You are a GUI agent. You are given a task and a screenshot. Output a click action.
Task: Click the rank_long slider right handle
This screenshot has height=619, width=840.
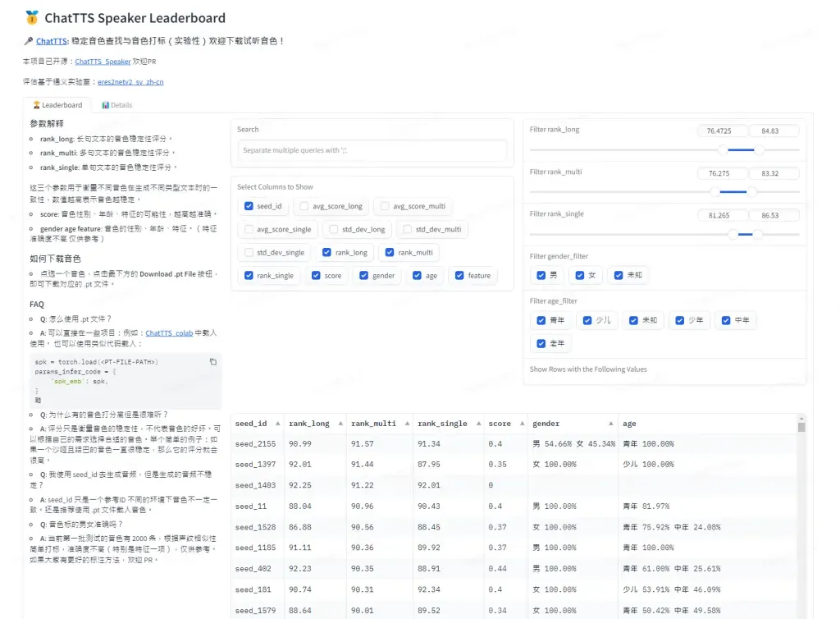pos(759,150)
